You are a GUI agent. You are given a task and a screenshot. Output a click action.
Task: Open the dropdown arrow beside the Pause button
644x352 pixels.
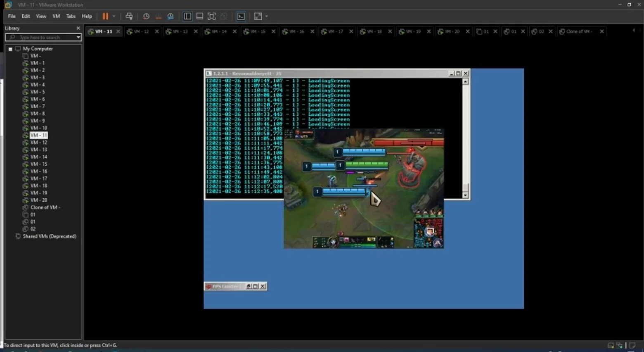pyautogui.click(x=114, y=16)
